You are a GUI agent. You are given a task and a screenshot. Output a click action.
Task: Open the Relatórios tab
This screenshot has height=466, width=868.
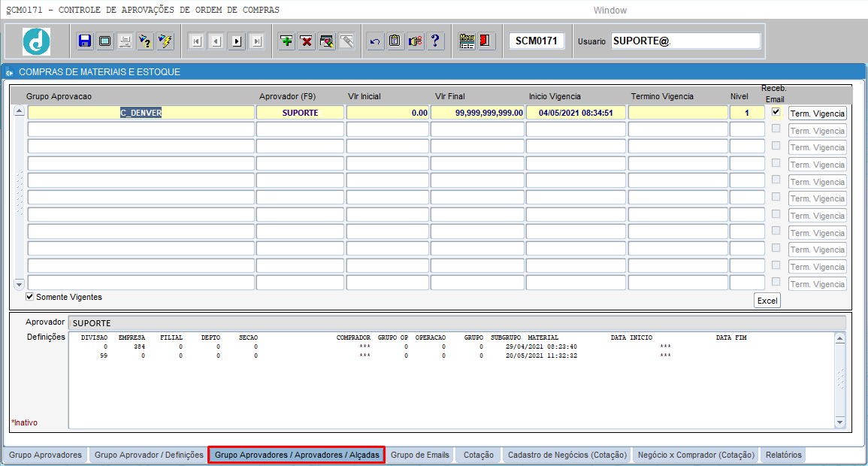pyautogui.click(x=783, y=455)
